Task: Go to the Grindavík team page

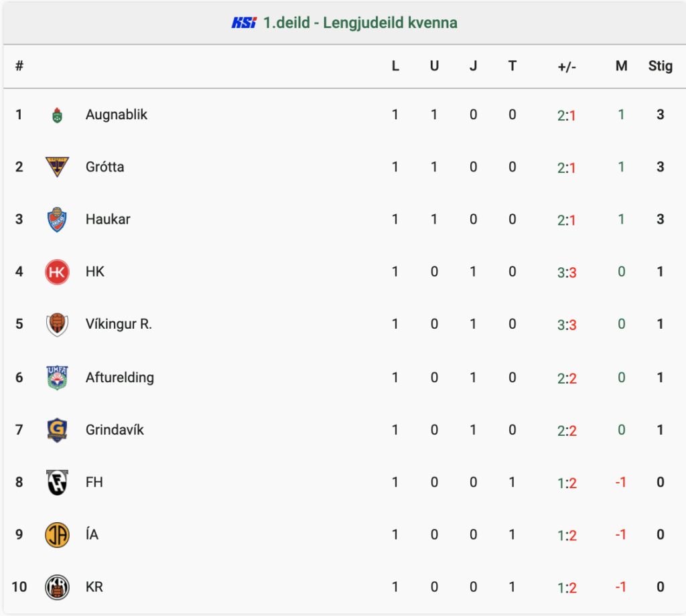Action: coord(115,430)
